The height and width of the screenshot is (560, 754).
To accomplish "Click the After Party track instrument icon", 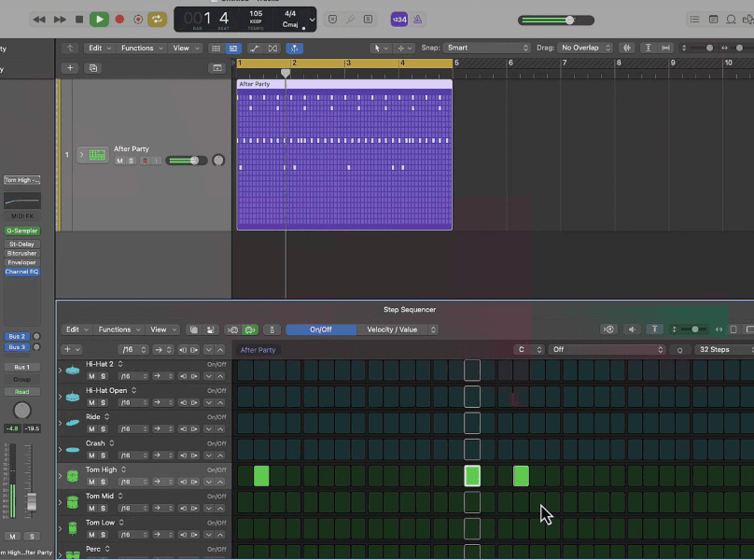I will click(96, 155).
